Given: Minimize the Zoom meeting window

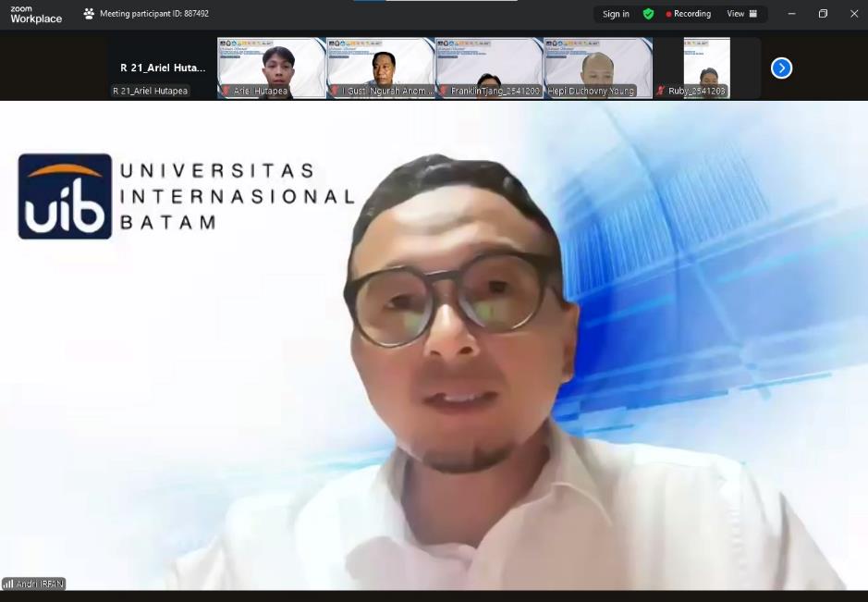Looking at the screenshot, I should tap(791, 14).
